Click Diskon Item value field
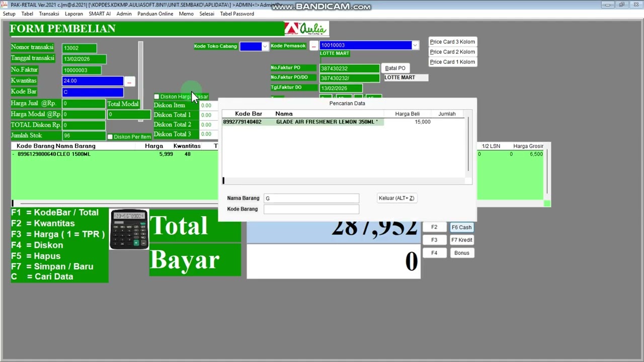This screenshot has width=644, height=362. coord(209,106)
